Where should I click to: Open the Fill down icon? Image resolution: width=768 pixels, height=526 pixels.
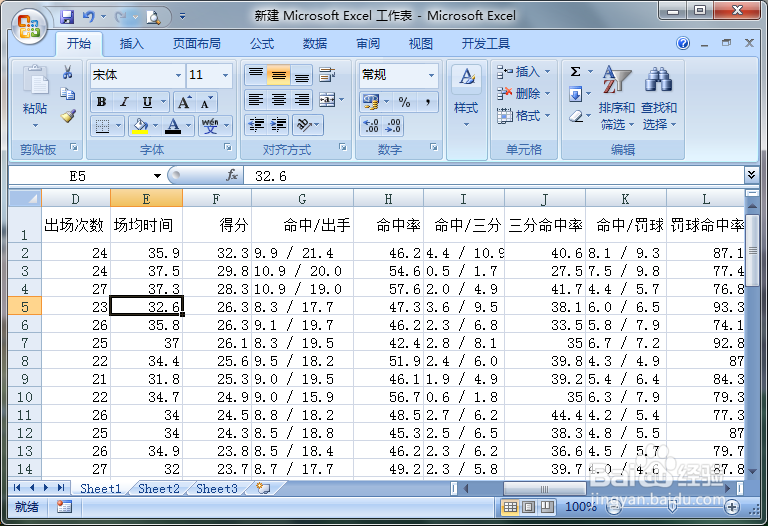[576, 94]
